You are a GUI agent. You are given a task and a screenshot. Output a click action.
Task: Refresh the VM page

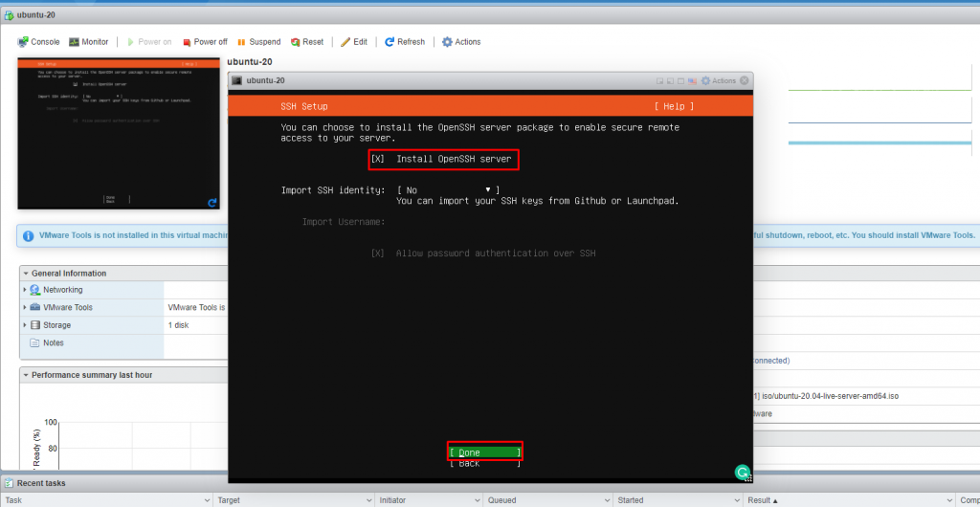[405, 42]
